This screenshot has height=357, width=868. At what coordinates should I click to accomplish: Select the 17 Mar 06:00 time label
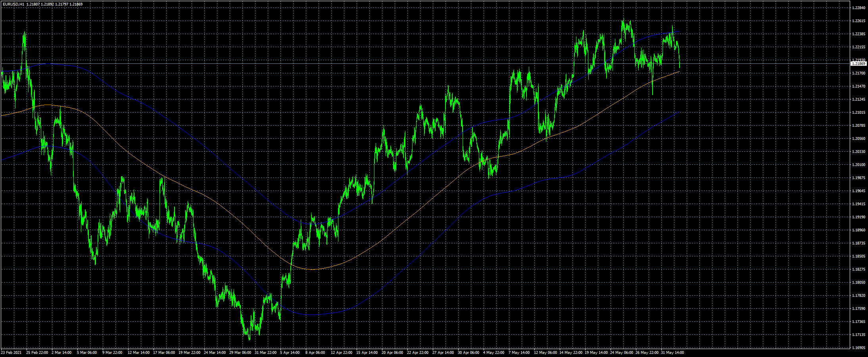click(x=164, y=352)
